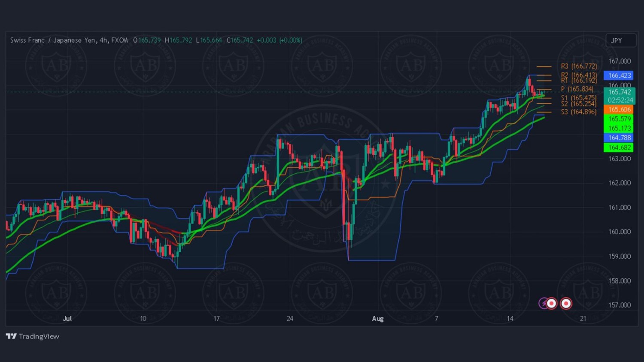The width and height of the screenshot is (644, 362).
Task: Select the open value O165.739
Action: click(x=147, y=40)
